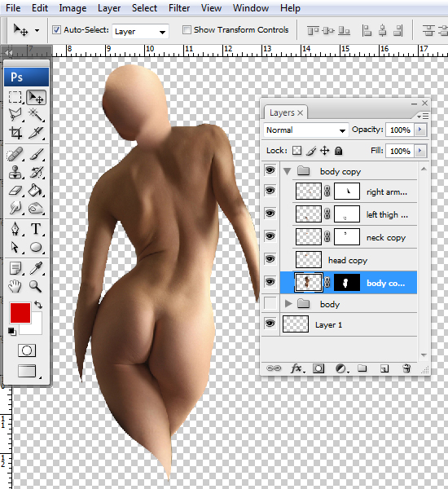
Task: Add a layer mask from Layers panel
Action: pyautogui.click(x=318, y=368)
